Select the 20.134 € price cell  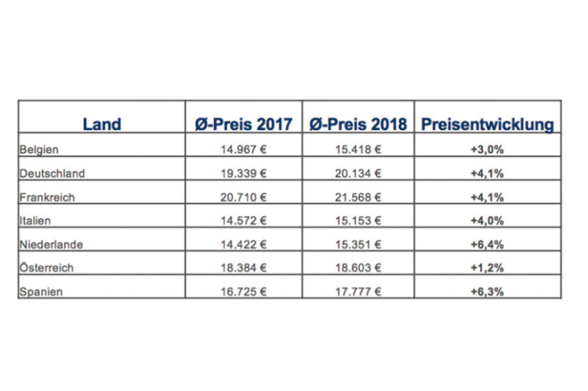tap(357, 174)
